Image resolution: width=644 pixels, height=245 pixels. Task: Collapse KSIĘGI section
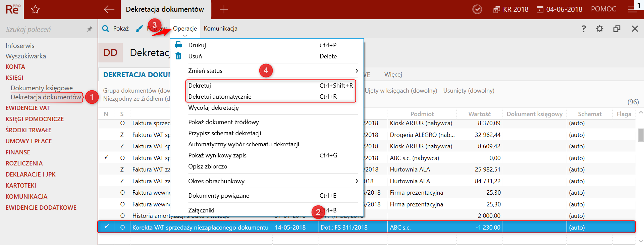pyautogui.click(x=14, y=78)
